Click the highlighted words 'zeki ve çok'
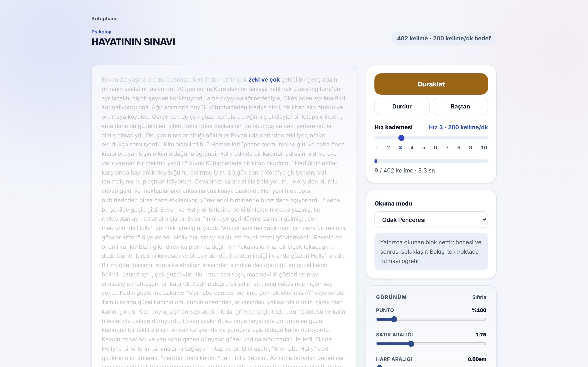This screenshot has width=588, height=367. [x=264, y=80]
